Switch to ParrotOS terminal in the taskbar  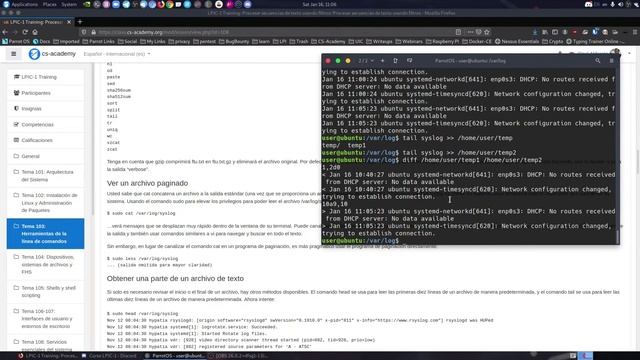click(x=175, y=356)
